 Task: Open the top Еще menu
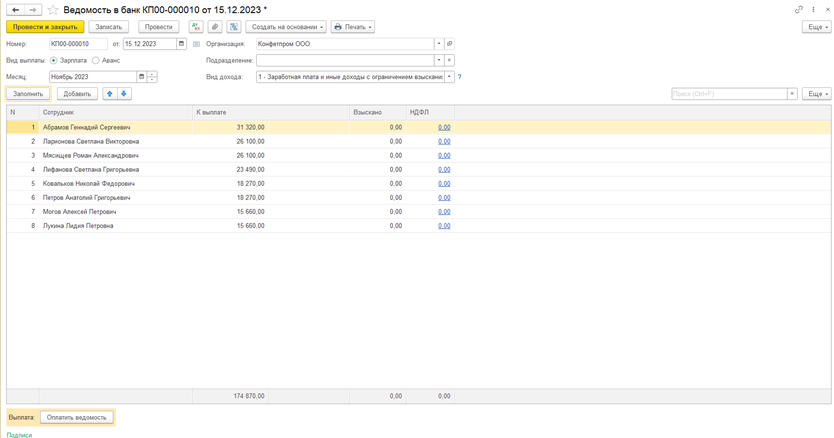click(x=816, y=27)
